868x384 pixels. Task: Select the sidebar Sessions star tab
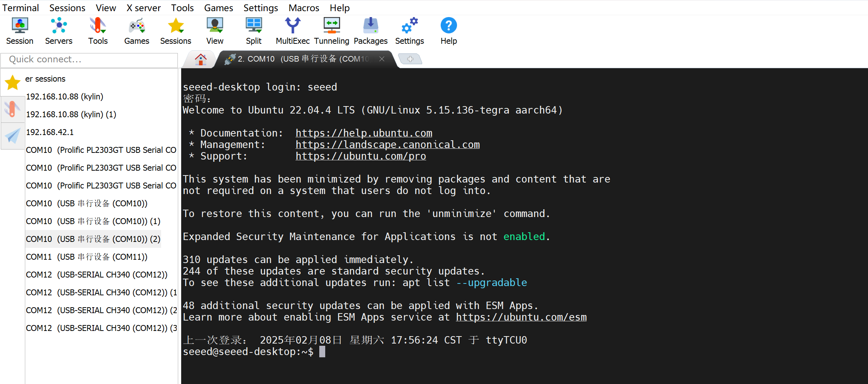point(13,82)
